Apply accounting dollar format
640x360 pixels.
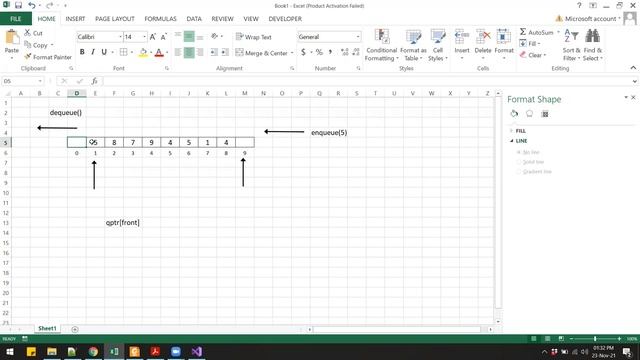[x=303, y=52]
